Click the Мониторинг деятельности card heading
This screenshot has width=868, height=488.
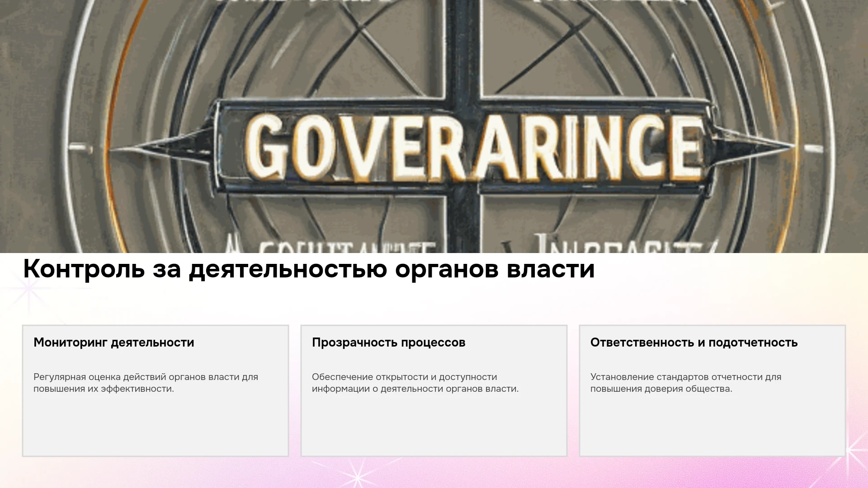[x=114, y=343]
